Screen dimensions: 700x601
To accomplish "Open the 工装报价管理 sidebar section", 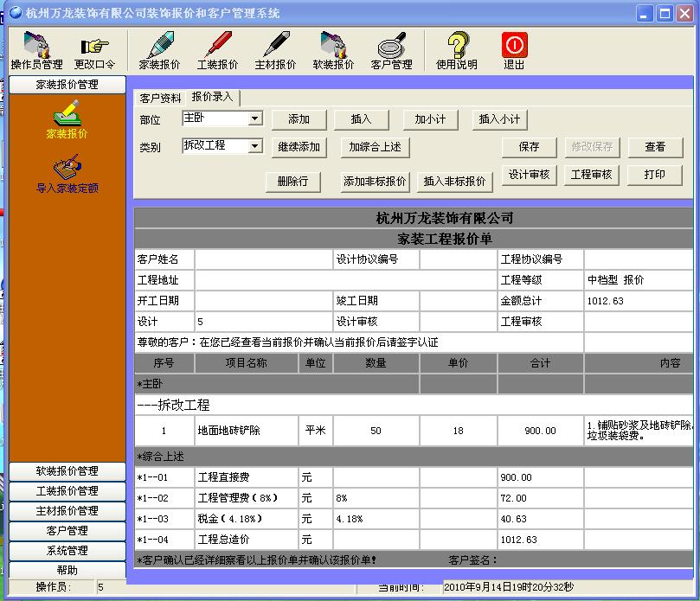I will [67, 491].
